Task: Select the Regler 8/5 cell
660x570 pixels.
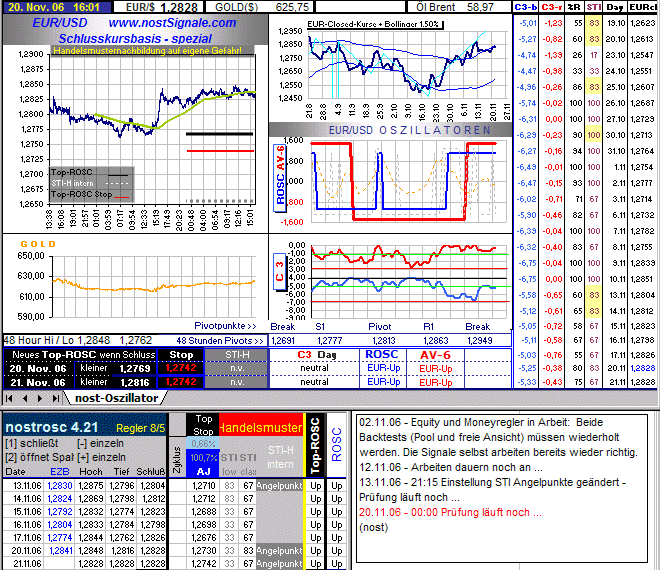Action: 141,428
